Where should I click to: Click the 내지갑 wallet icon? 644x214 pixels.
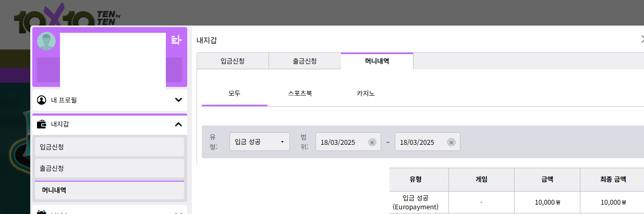coord(42,124)
